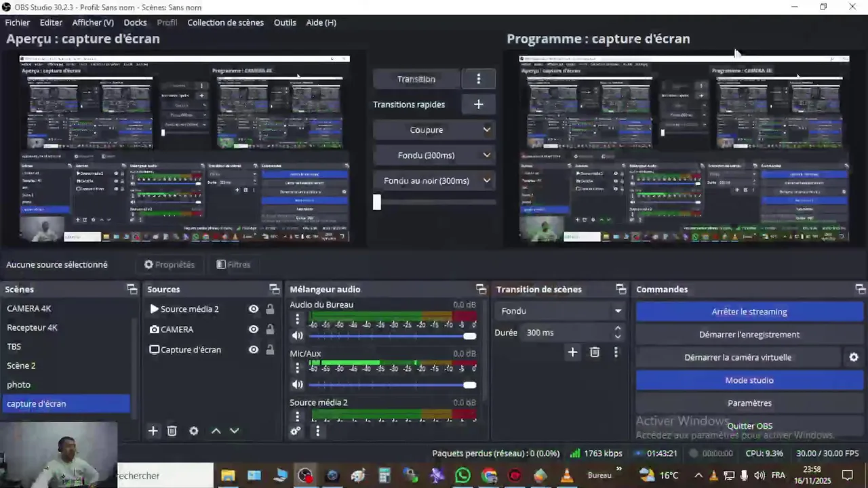Open Paramètres in Commandes
This screenshot has height=488, width=868.
point(749,403)
